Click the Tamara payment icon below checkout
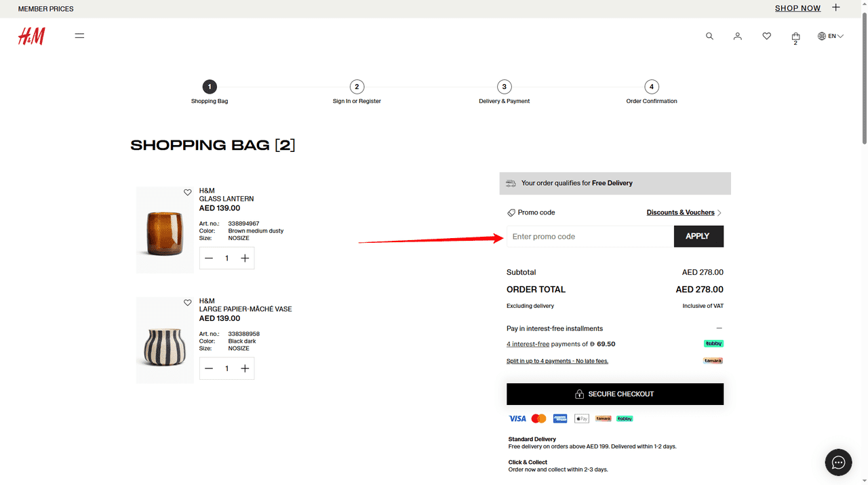 tap(604, 419)
